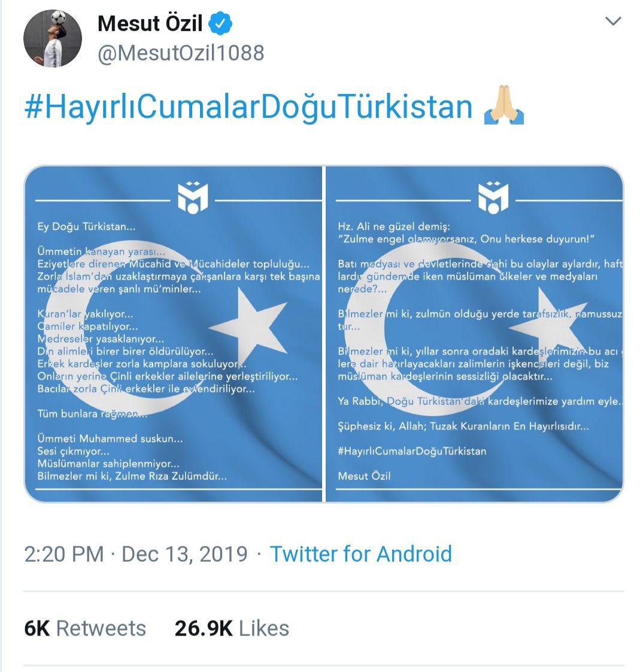Click the praying hands emoji
643x672 pixels.
pos(504,107)
